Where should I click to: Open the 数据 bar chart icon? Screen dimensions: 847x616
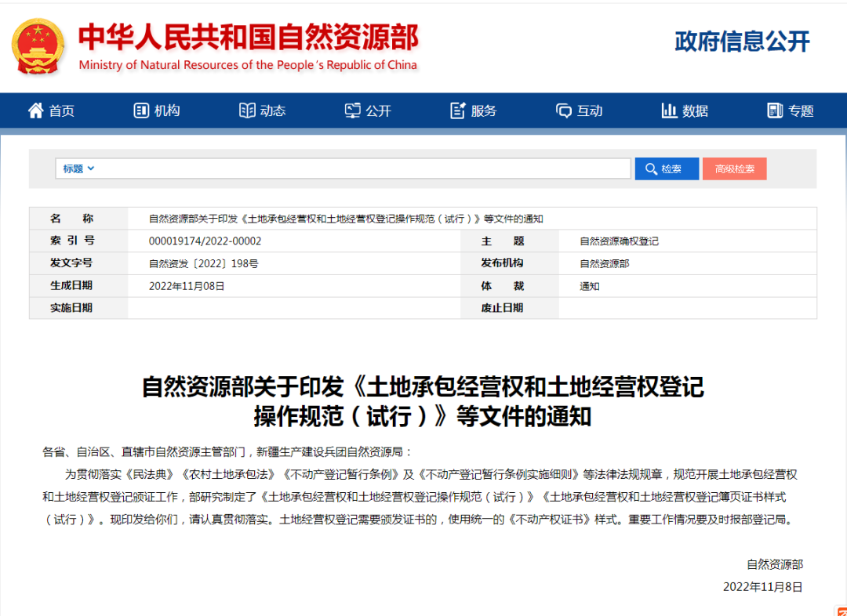pos(668,110)
